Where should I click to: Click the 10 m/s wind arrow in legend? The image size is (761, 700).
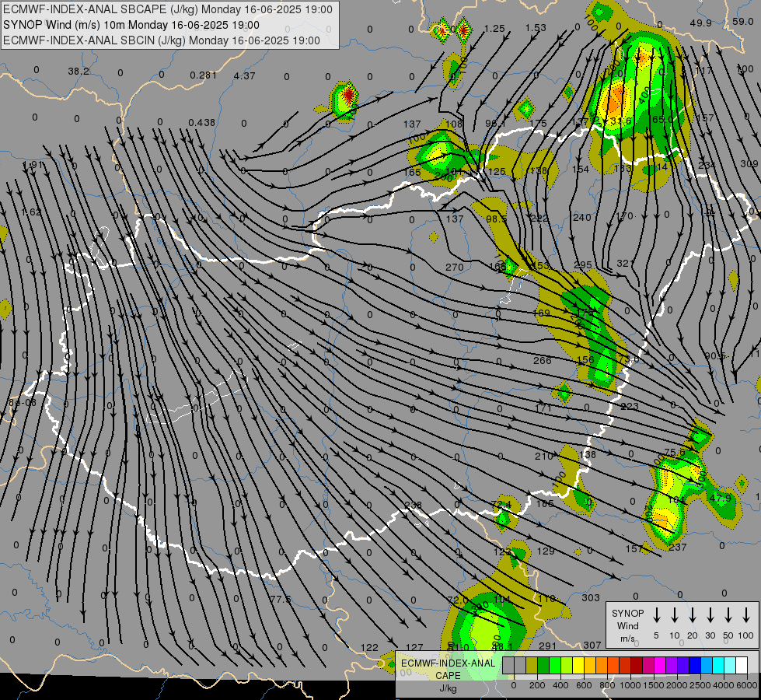[x=674, y=615]
